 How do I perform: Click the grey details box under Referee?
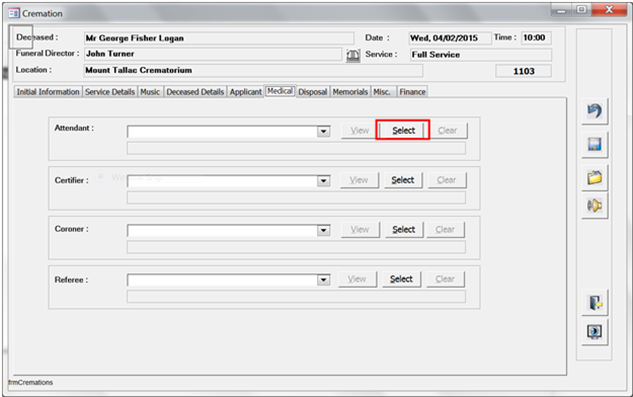click(296, 297)
